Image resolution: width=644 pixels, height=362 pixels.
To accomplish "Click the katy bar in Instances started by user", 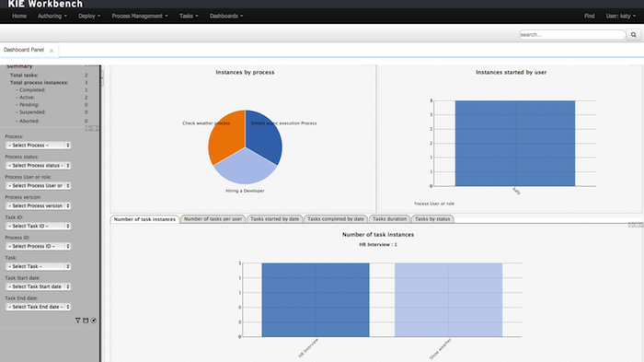I will (x=515, y=143).
